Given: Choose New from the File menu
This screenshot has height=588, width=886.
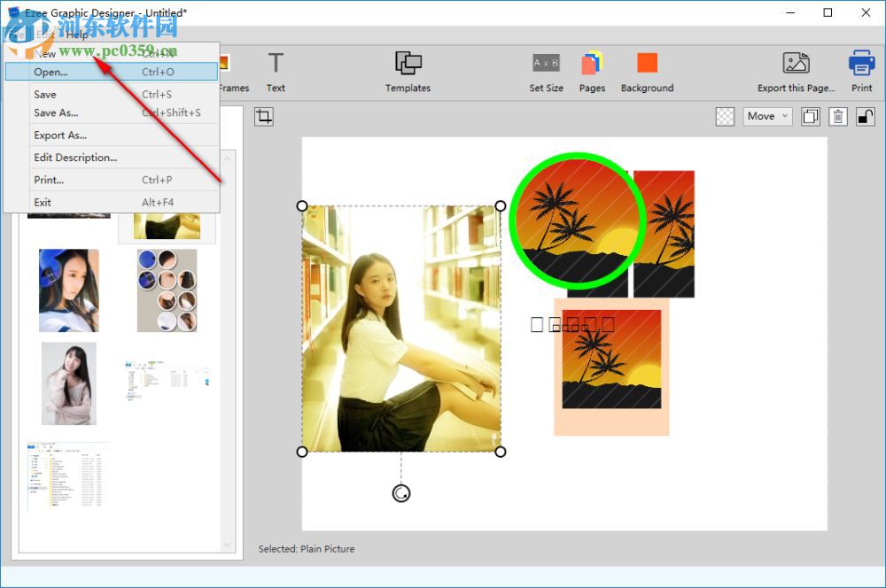Looking at the screenshot, I should (44, 53).
